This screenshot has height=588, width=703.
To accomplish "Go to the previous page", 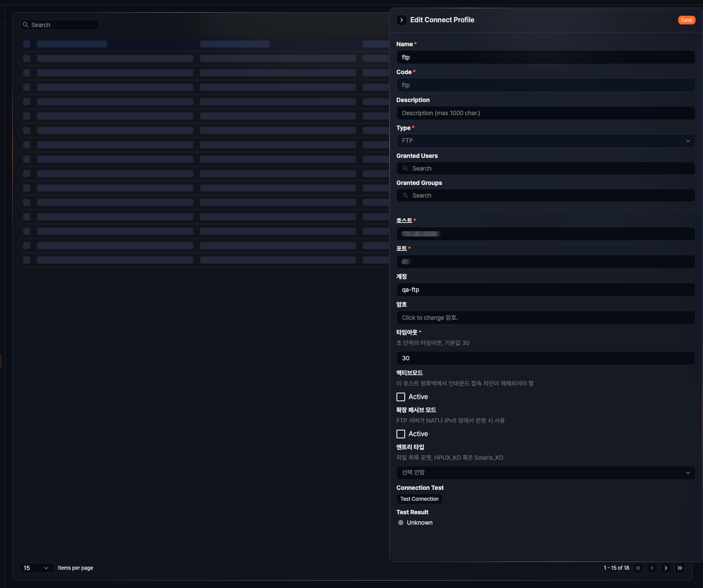I will pos(652,568).
